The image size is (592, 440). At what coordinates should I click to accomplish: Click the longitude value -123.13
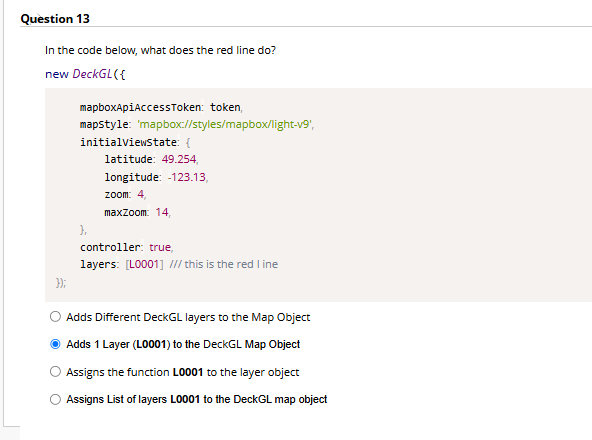pos(187,177)
